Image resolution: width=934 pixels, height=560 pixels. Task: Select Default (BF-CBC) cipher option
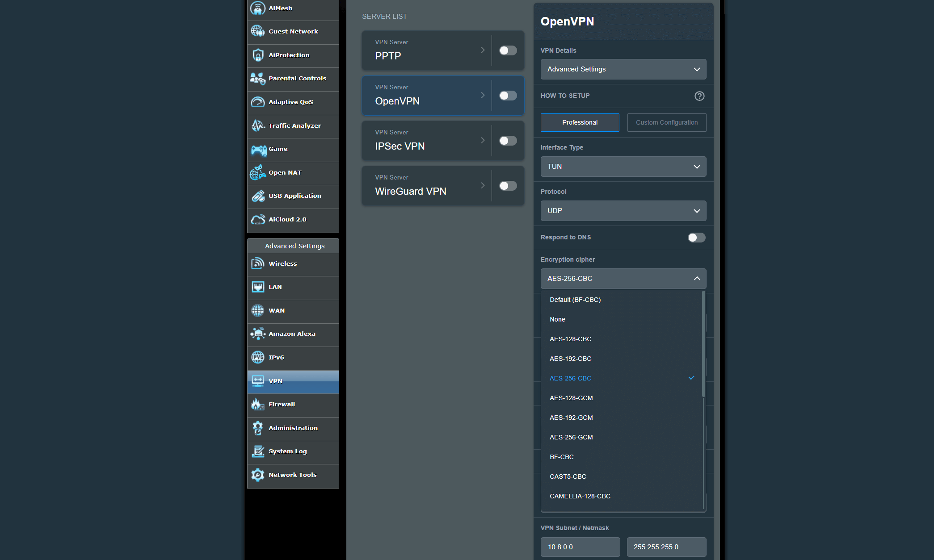coord(621,300)
